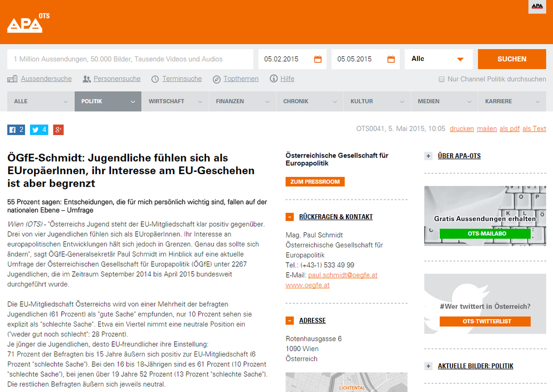Focus the search text input field
This screenshot has height=392, width=553.
[x=130, y=59]
